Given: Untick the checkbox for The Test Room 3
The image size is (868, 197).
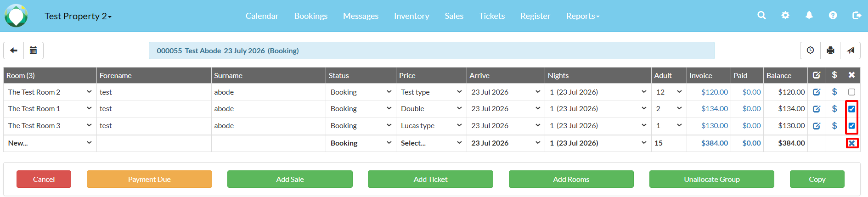Looking at the screenshot, I should (851, 126).
